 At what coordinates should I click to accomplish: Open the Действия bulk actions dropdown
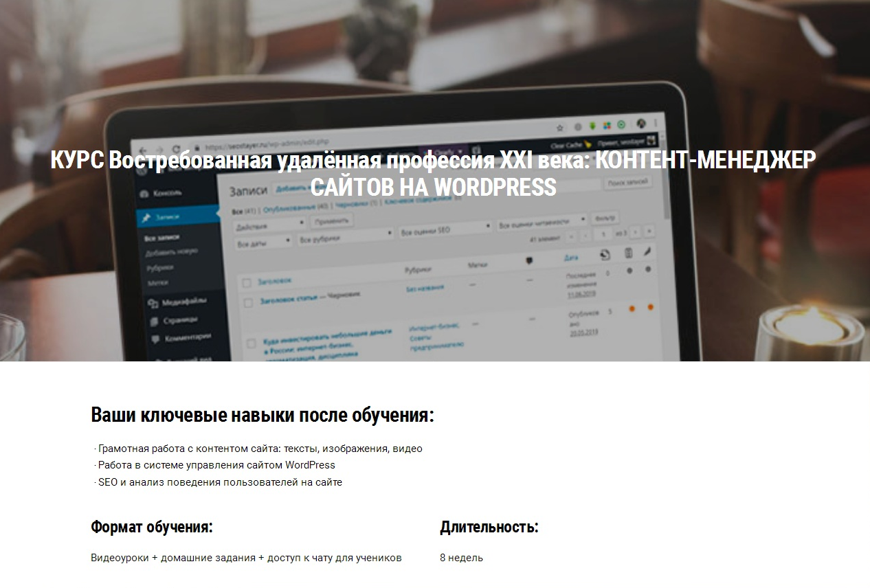(268, 223)
